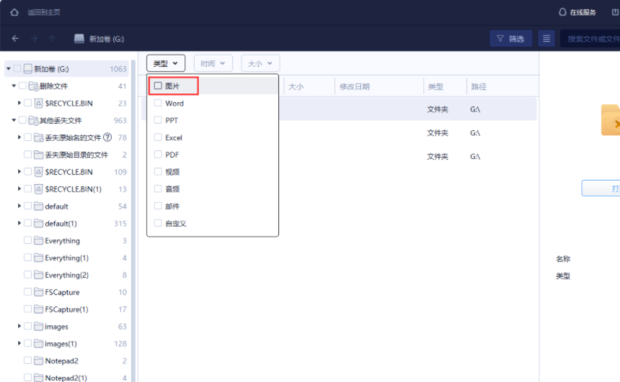Sort by the 路径 column header
Viewport: 620px width, 382px height.
click(x=478, y=87)
